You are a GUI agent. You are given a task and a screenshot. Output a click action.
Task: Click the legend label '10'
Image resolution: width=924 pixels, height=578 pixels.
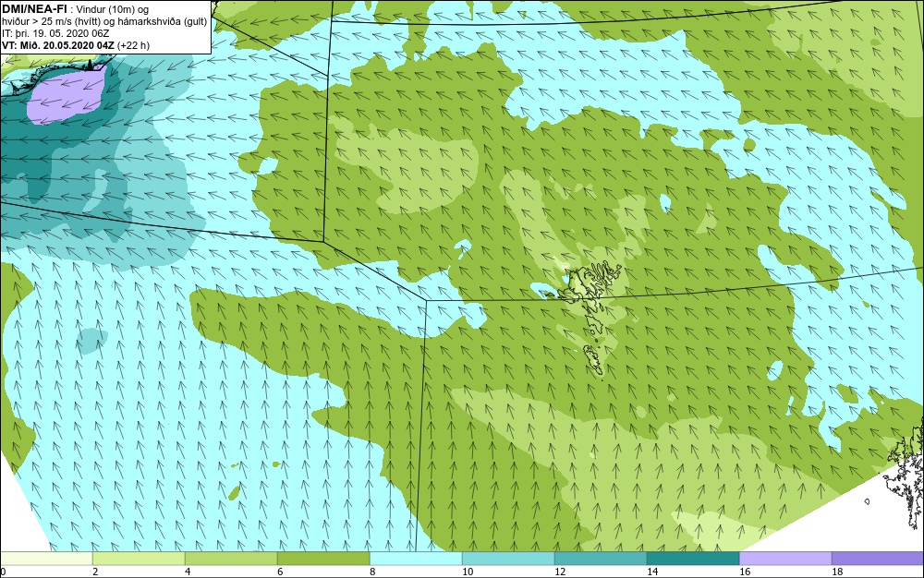pos(468,572)
